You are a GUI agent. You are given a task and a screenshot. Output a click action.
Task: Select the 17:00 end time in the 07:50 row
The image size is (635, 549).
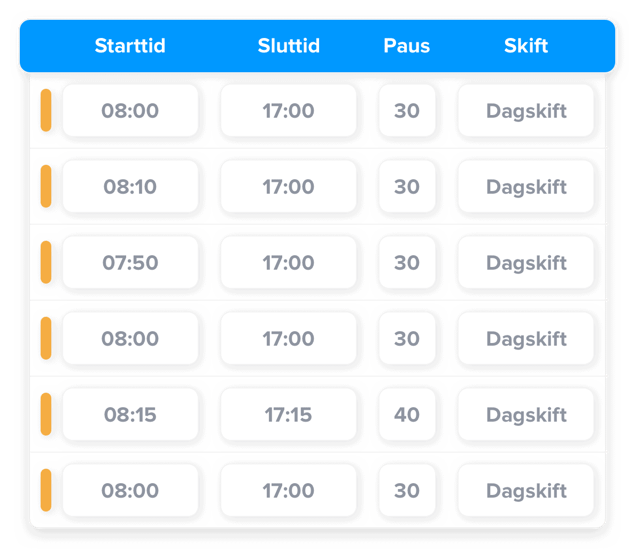point(288,263)
